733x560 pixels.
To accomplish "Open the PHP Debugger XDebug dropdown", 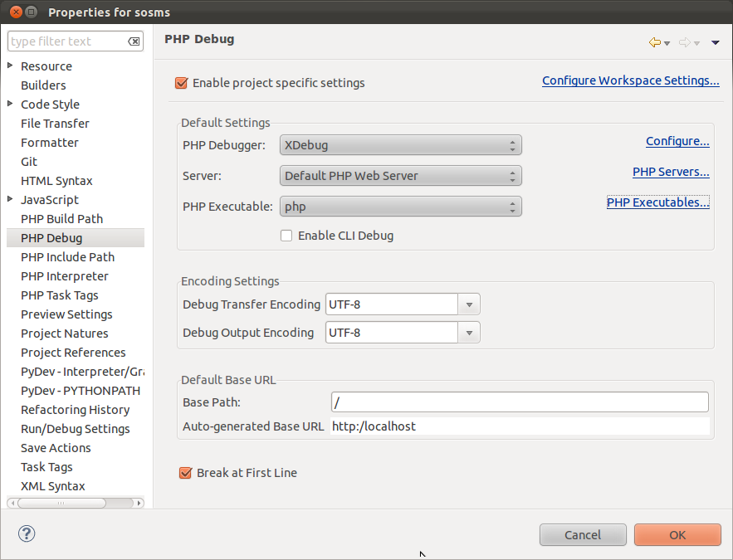I will pyautogui.click(x=401, y=145).
